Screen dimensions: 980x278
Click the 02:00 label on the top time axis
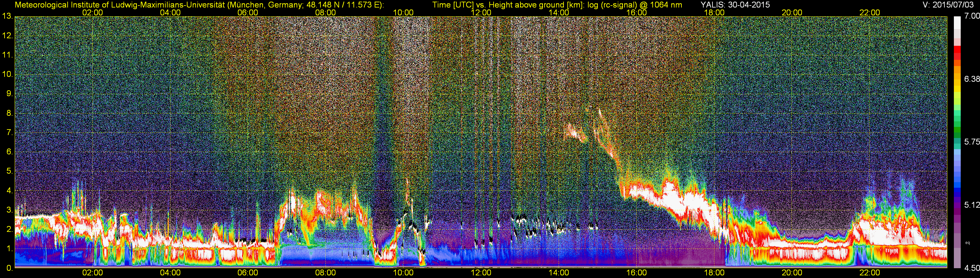tap(92, 12)
